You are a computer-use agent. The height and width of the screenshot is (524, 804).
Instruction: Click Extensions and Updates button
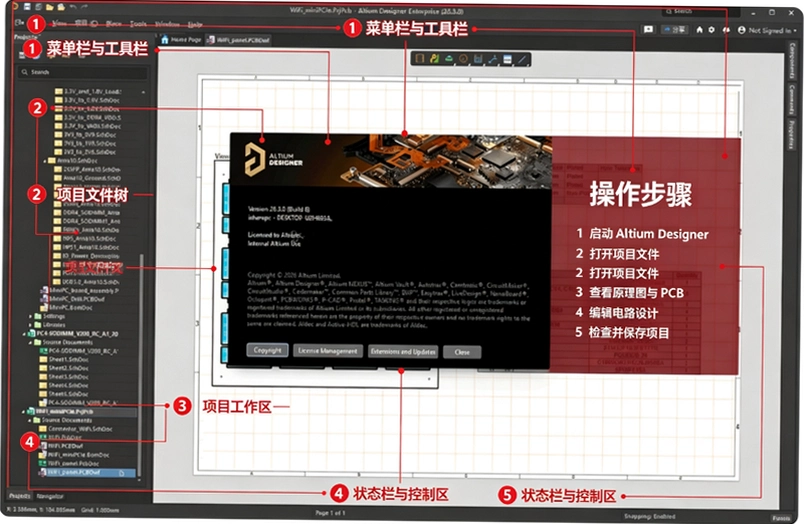coord(403,352)
